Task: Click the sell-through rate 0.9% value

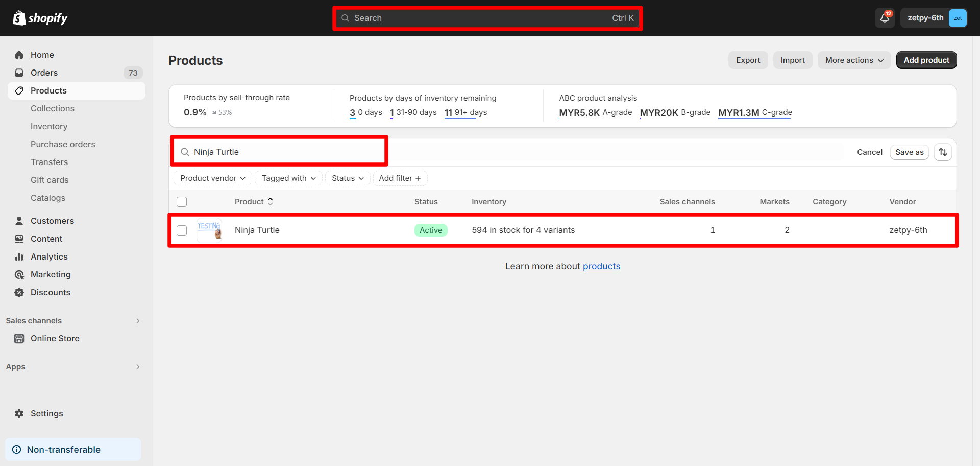Action: coord(195,112)
